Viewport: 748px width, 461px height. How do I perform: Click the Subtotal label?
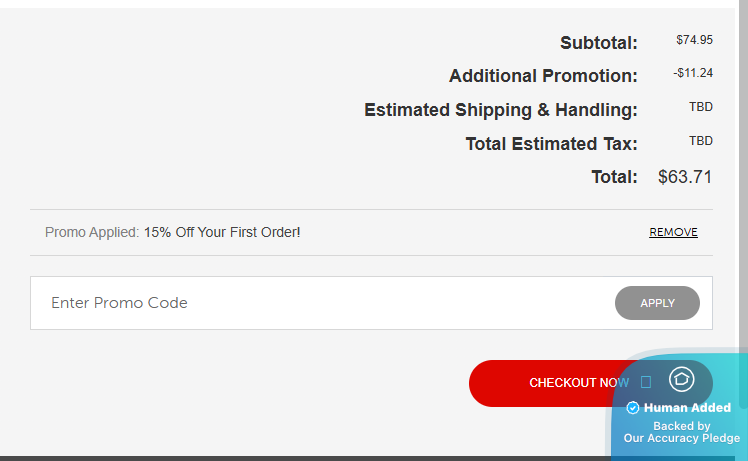(599, 43)
